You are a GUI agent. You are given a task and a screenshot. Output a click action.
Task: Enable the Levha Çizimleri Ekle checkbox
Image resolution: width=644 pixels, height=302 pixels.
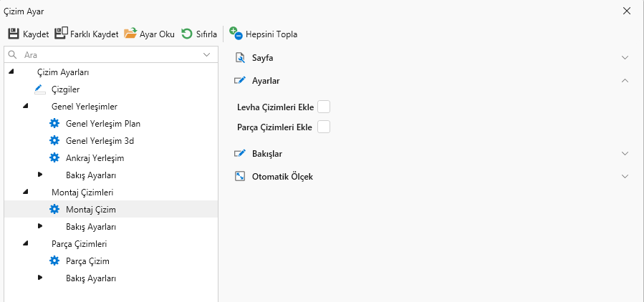tap(324, 107)
